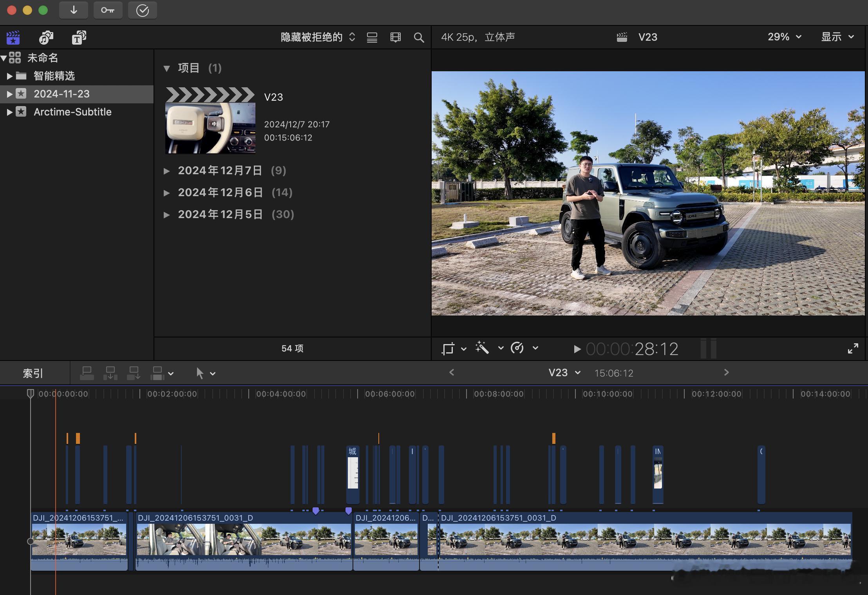This screenshot has height=595, width=868.
Task: Select the 2024-11-23 event
Action: 61,94
